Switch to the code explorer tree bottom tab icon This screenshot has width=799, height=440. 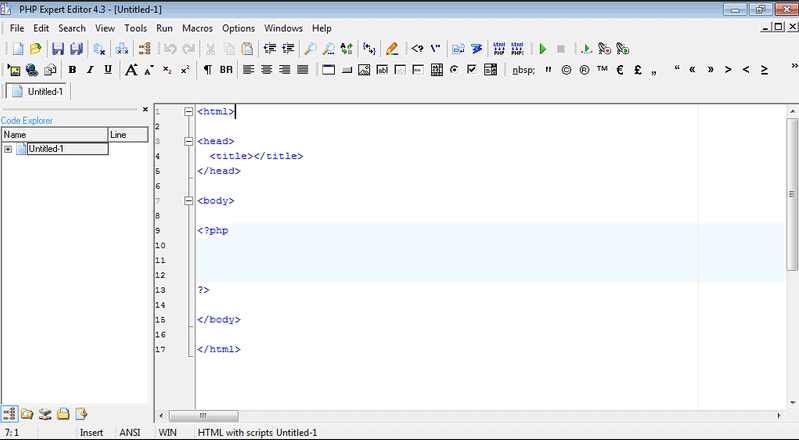pyautogui.click(x=9, y=414)
